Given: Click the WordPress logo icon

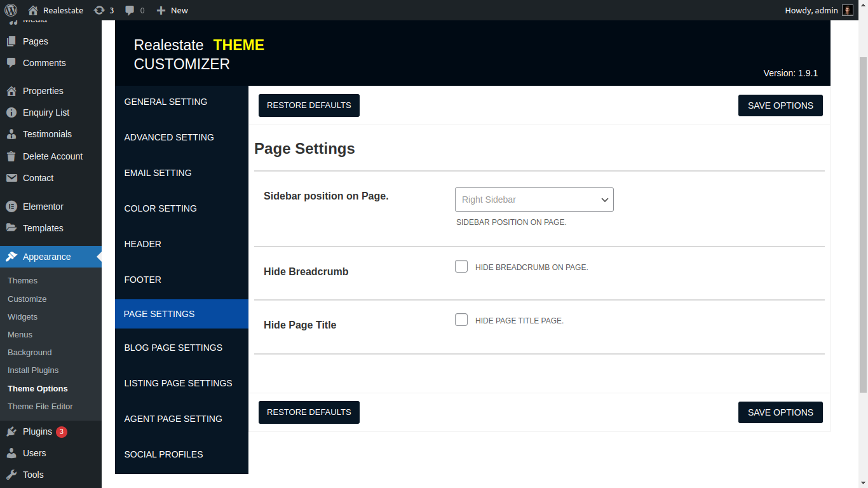Looking at the screenshot, I should (x=11, y=10).
